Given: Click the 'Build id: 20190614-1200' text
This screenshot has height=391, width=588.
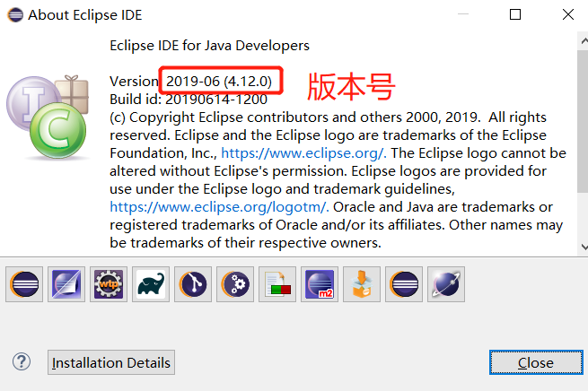Looking at the screenshot, I should click(189, 100).
